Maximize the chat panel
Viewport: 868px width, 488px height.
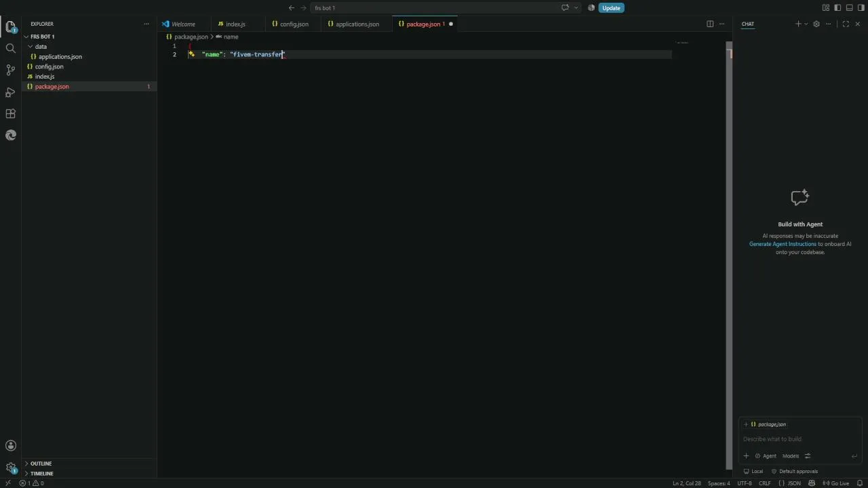click(x=846, y=24)
